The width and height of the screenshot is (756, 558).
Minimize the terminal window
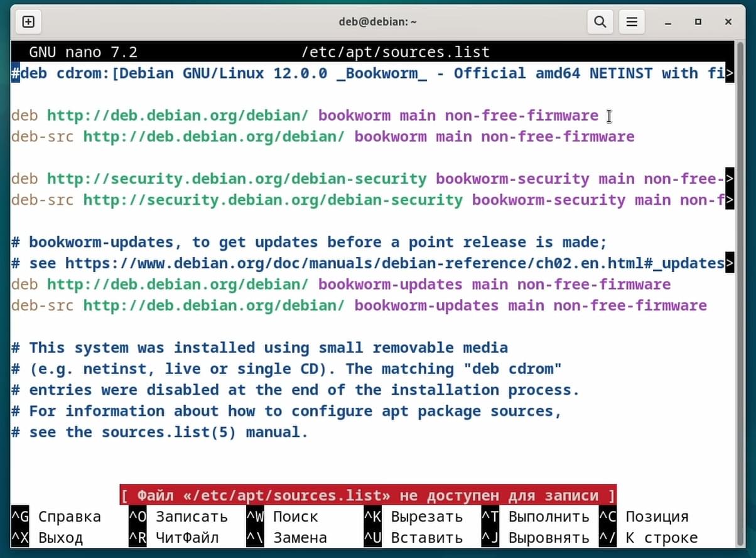point(667,22)
